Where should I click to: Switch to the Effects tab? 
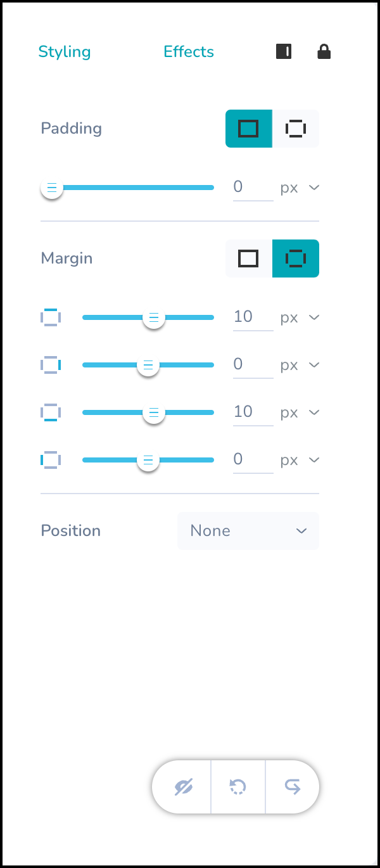(x=189, y=52)
